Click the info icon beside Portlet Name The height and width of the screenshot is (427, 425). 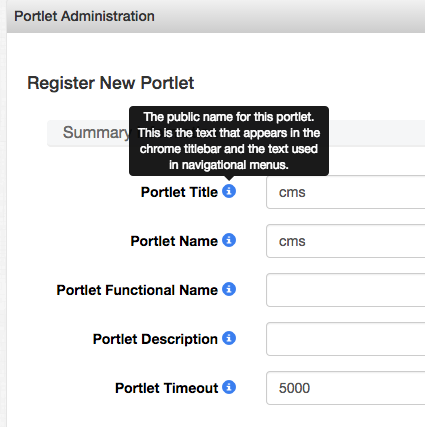pos(229,240)
